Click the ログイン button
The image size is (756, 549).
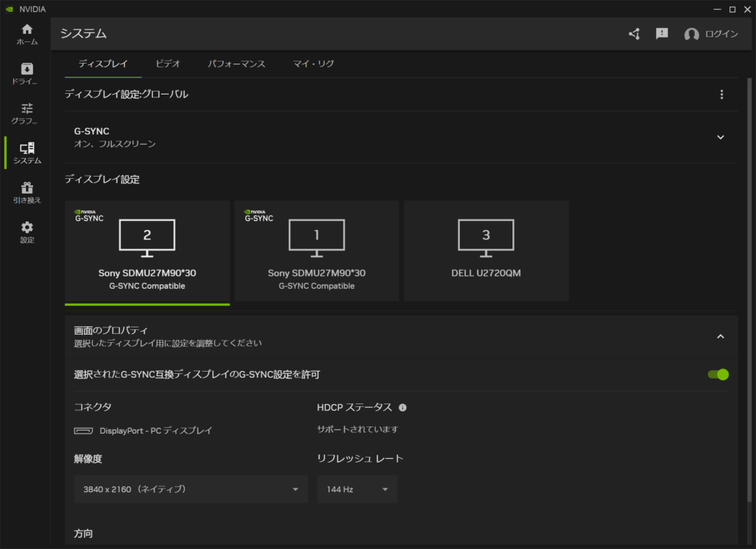point(721,34)
